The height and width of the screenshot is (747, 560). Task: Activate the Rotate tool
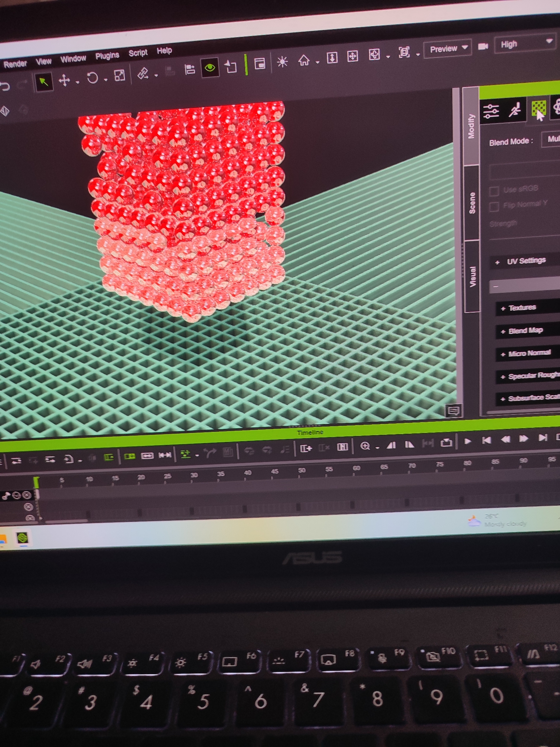tap(92, 78)
